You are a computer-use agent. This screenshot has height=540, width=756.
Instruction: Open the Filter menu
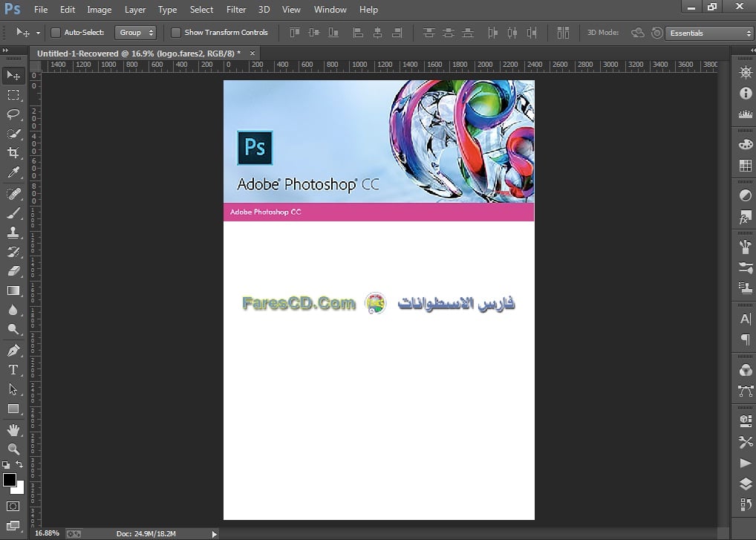[x=236, y=10]
